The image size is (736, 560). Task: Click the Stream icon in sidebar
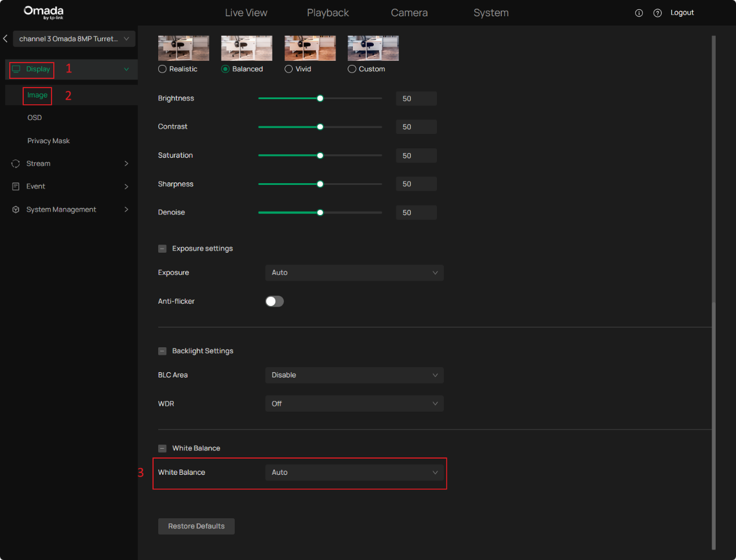[16, 163]
